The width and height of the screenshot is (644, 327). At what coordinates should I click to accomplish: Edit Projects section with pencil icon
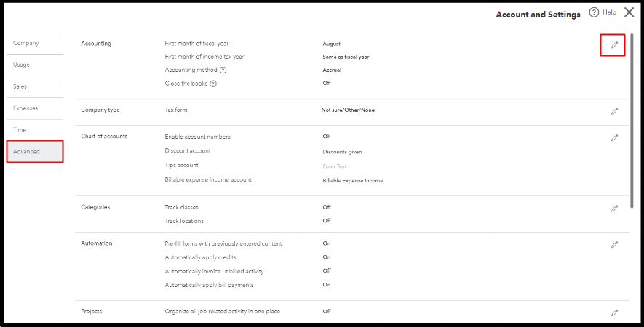[614, 312]
